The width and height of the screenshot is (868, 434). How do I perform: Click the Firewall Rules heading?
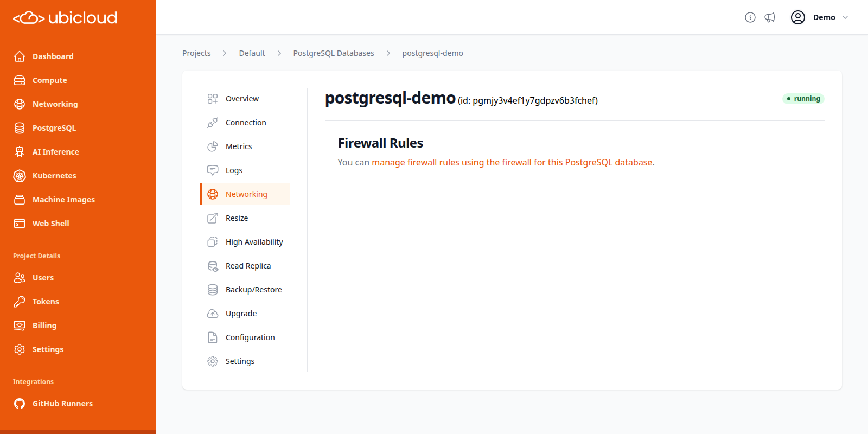click(x=380, y=143)
